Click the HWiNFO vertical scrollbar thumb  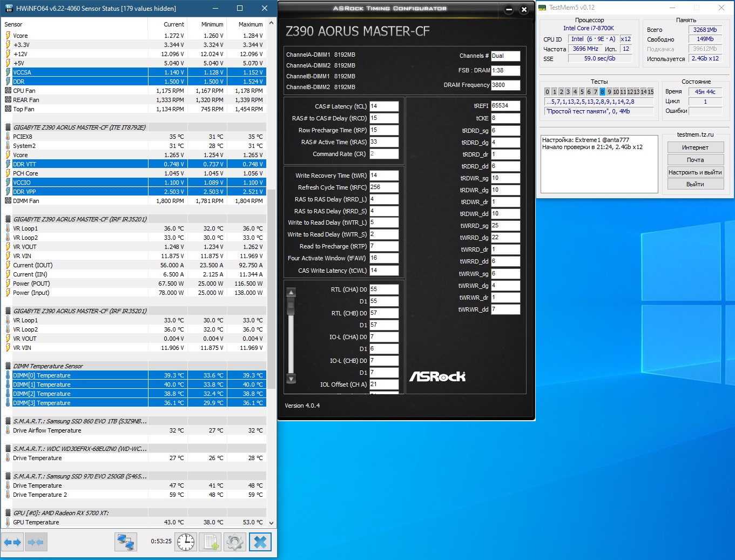click(271, 289)
